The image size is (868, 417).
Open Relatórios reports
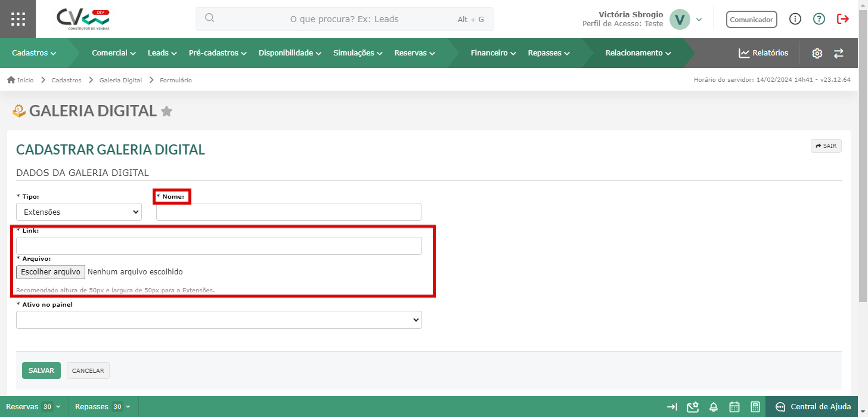click(763, 53)
